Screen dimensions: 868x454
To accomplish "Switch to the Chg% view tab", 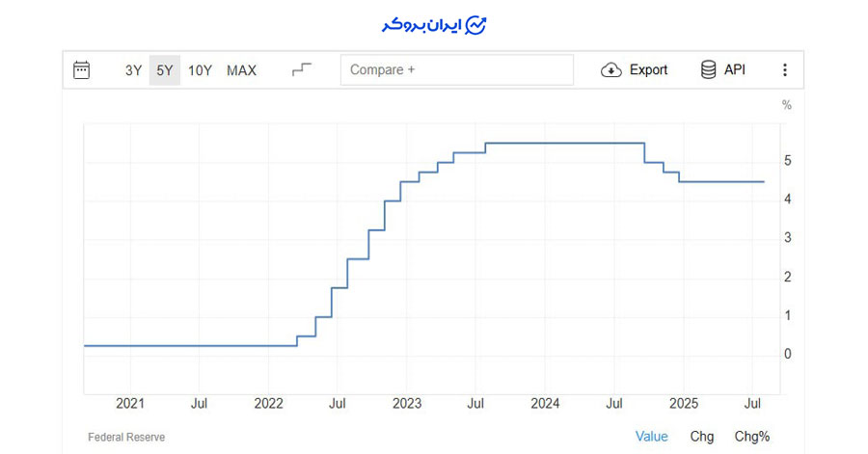I will (x=752, y=436).
